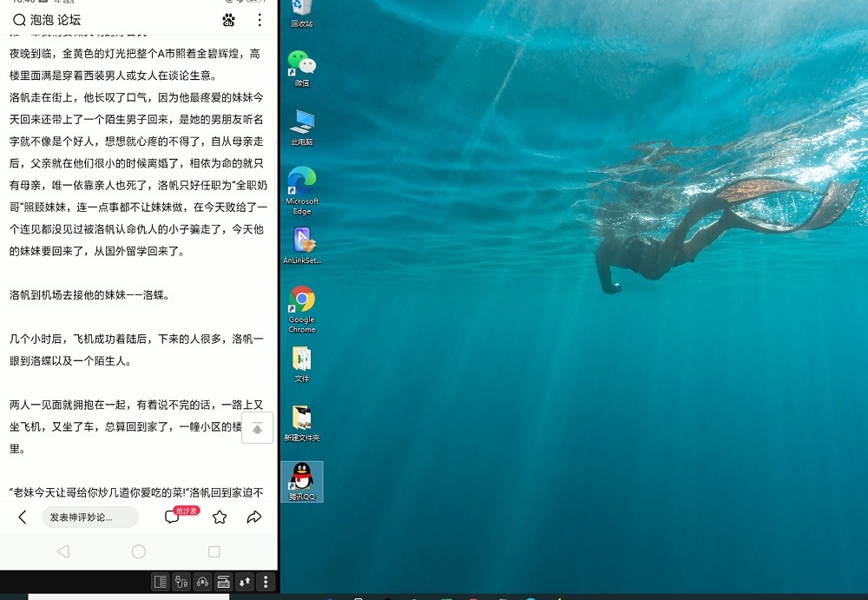This screenshot has height=600, width=868.
Task: Click the up-down arrows transfer icon
Action: 245,582
